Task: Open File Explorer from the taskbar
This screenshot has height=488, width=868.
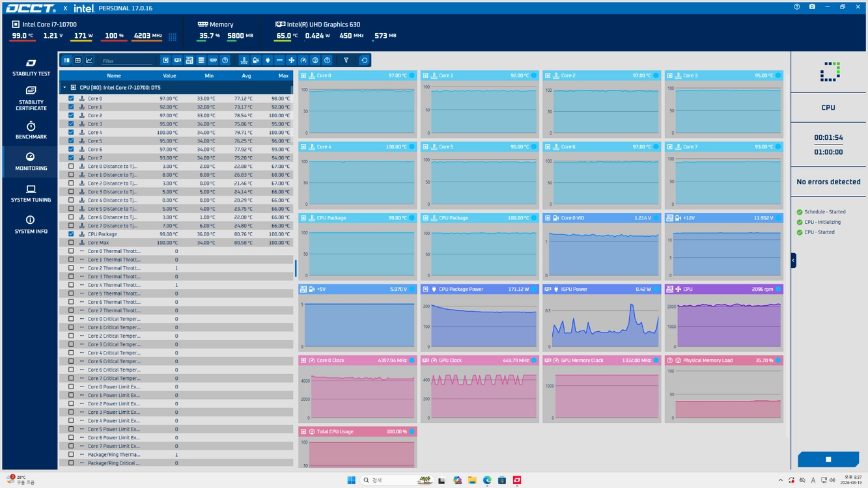Action: click(472, 480)
